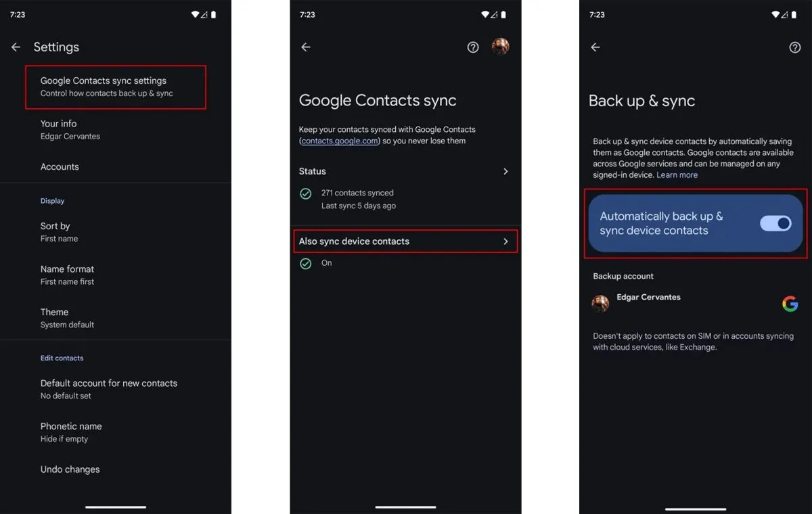Expand the Status chevron arrow

(505, 172)
